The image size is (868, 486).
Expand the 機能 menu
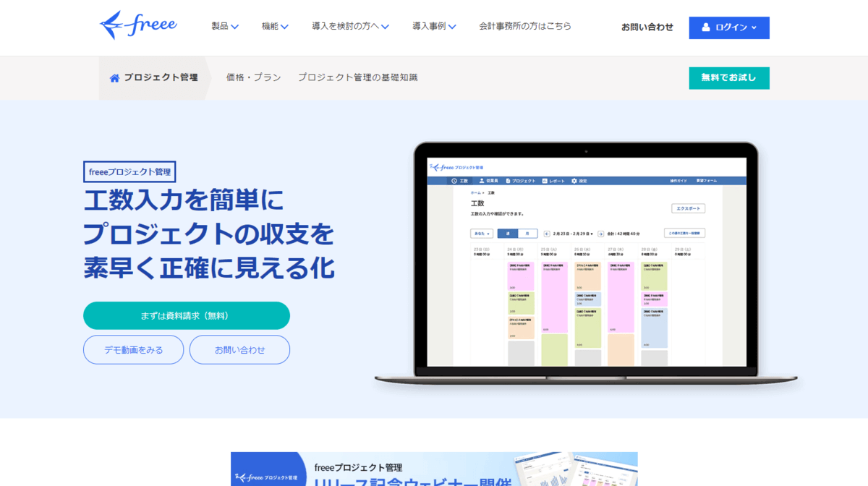tap(275, 26)
